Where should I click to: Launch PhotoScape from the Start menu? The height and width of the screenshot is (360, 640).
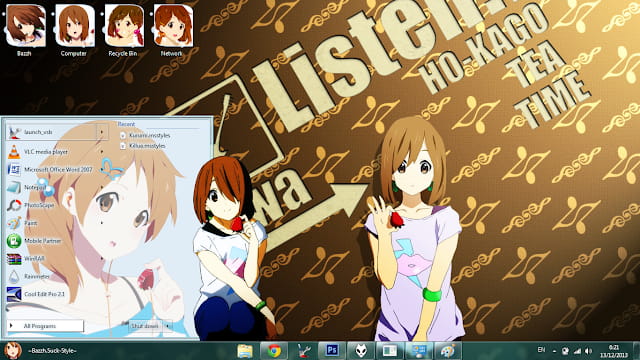pyautogui.click(x=56, y=205)
